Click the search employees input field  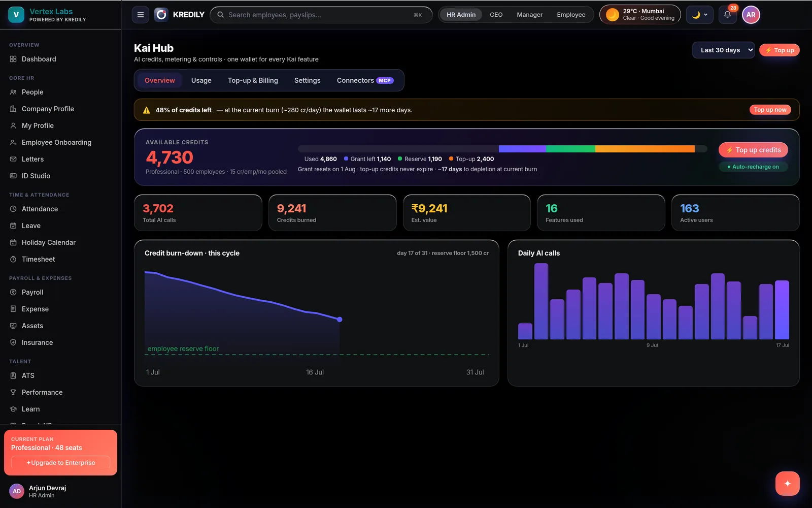click(x=321, y=15)
